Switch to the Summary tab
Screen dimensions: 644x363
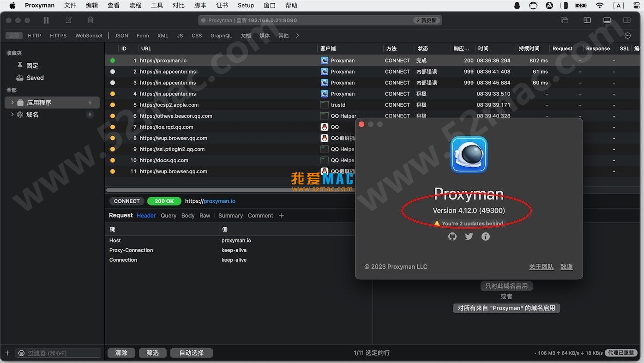[x=230, y=216]
